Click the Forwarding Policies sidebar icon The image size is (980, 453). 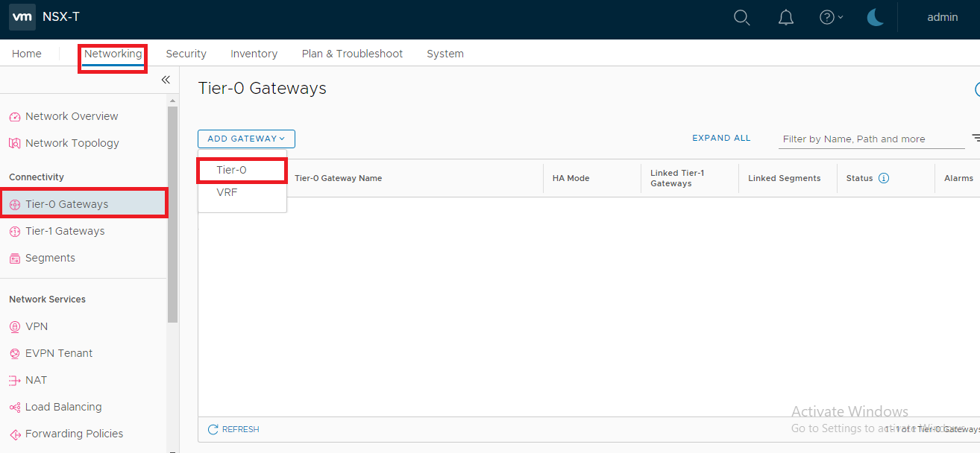tap(15, 434)
